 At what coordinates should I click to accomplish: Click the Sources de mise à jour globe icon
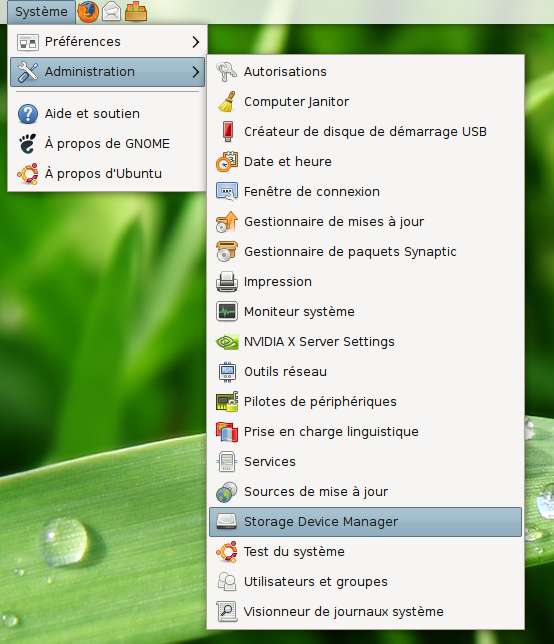[227, 492]
